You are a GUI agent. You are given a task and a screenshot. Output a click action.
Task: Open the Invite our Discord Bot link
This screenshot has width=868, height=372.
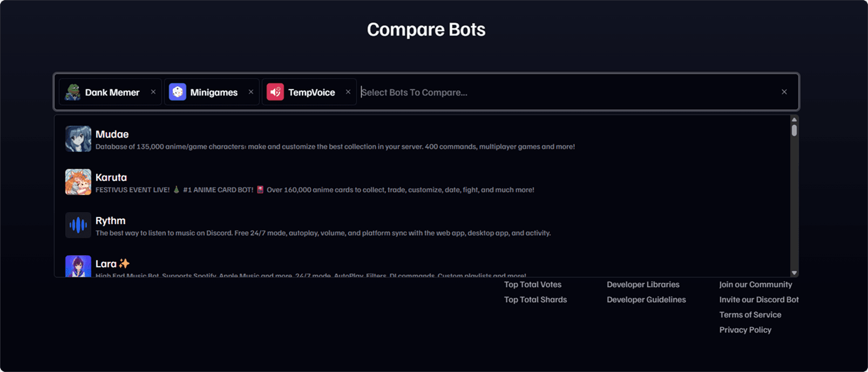(x=759, y=300)
